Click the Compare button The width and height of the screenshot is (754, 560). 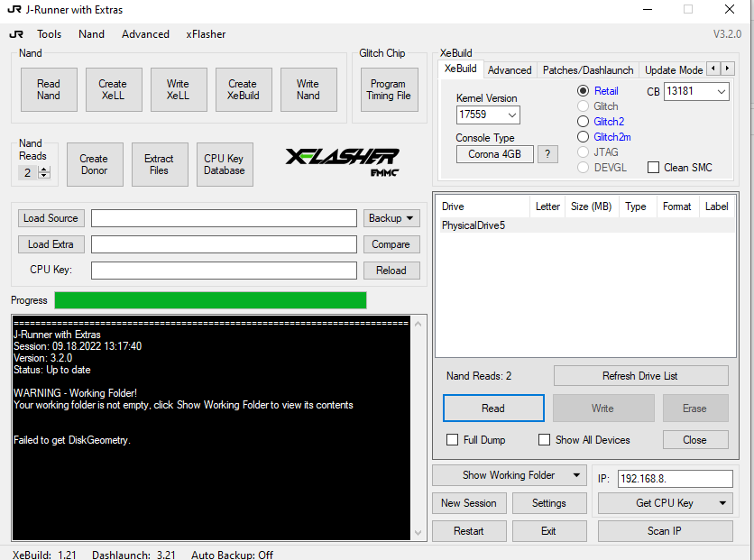[391, 244]
